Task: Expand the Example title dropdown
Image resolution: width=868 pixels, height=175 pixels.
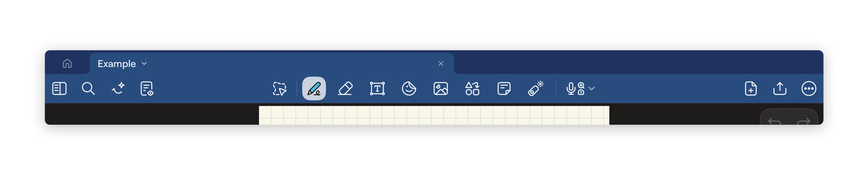Action: [x=144, y=63]
